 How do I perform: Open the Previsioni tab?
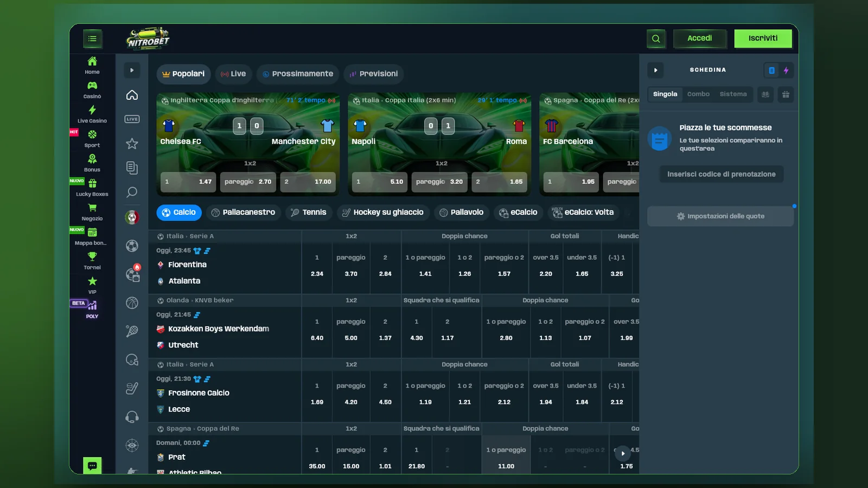pos(373,74)
